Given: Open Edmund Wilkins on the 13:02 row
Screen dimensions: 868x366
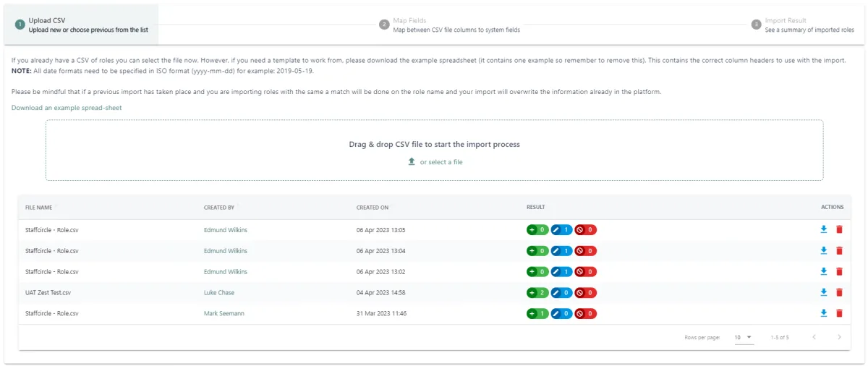Looking at the screenshot, I should pos(226,272).
